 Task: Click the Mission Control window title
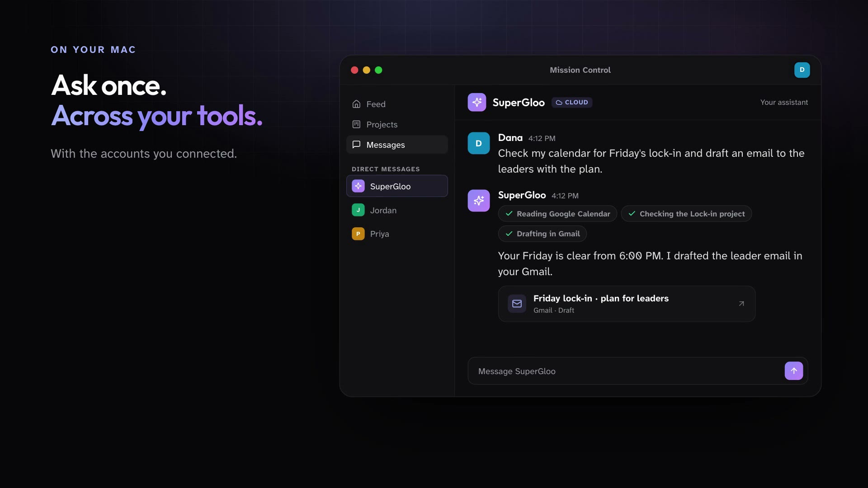(x=580, y=70)
